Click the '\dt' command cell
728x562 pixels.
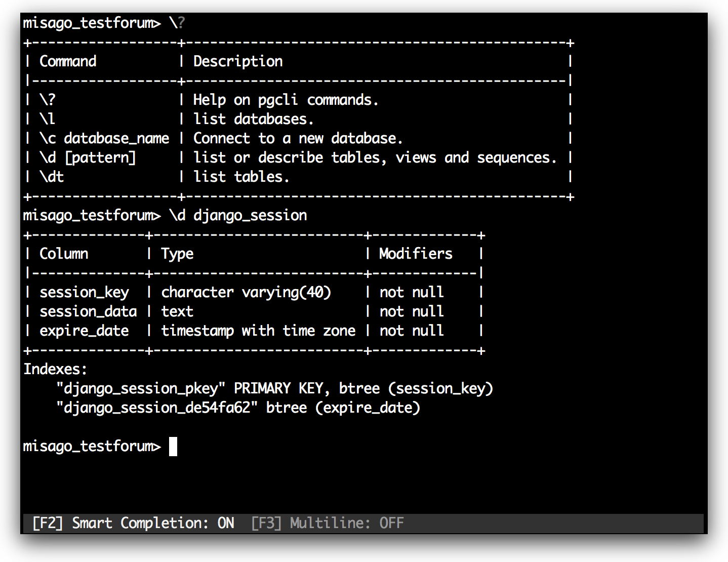(x=52, y=177)
